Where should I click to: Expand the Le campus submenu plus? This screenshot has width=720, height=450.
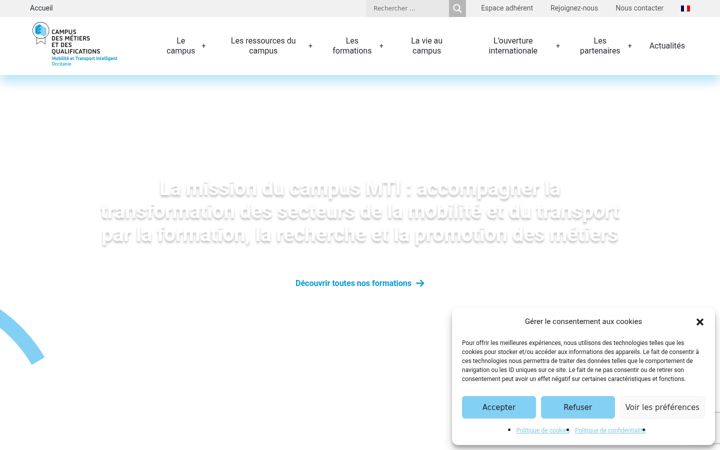(x=203, y=46)
